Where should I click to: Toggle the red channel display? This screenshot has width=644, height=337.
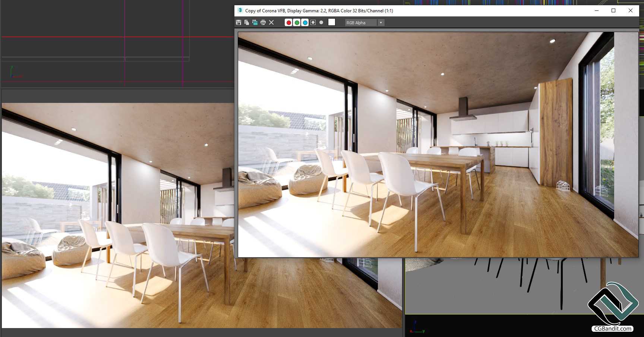[288, 23]
